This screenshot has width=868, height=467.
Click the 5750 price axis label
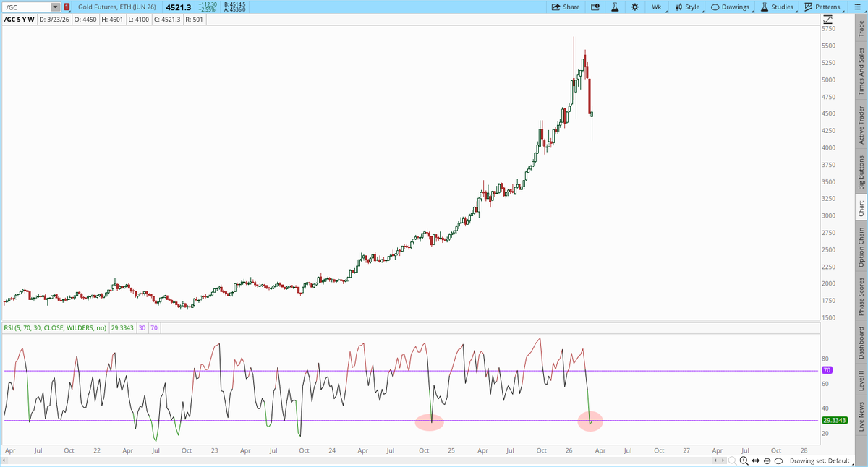[829, 30]
